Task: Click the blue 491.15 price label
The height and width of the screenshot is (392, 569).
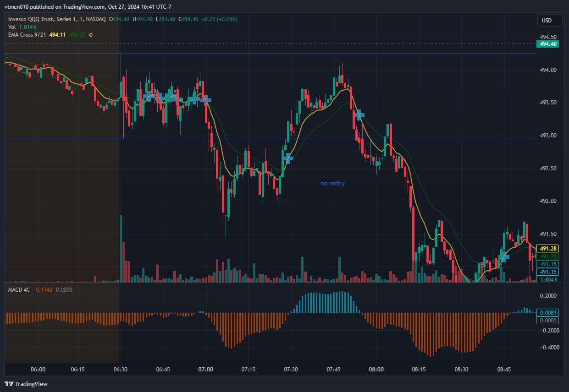Action: tap(548, 272)
